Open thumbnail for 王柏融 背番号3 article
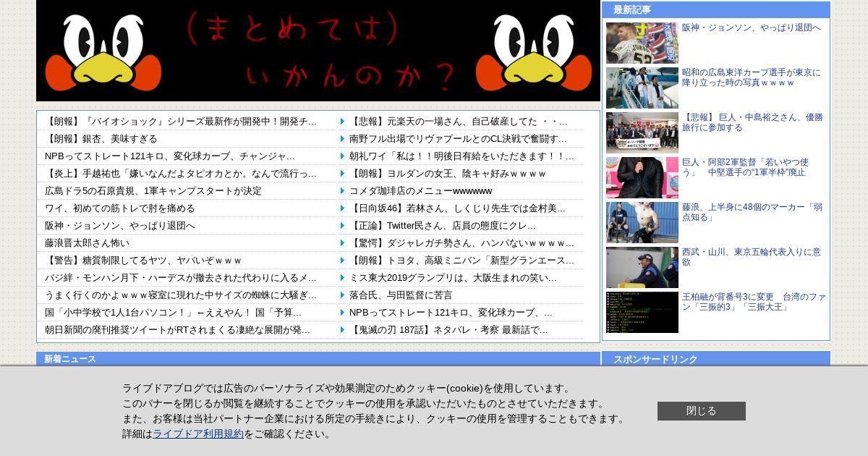The width and height of the screenshot is (868, 456). point(642,312)
